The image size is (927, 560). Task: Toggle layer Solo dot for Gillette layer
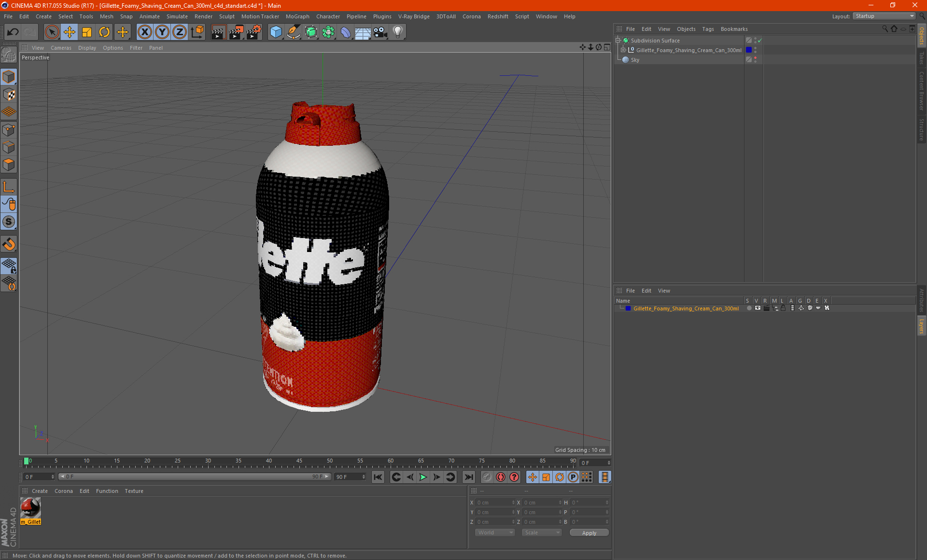pyautogui.click(x=749, y=308)
